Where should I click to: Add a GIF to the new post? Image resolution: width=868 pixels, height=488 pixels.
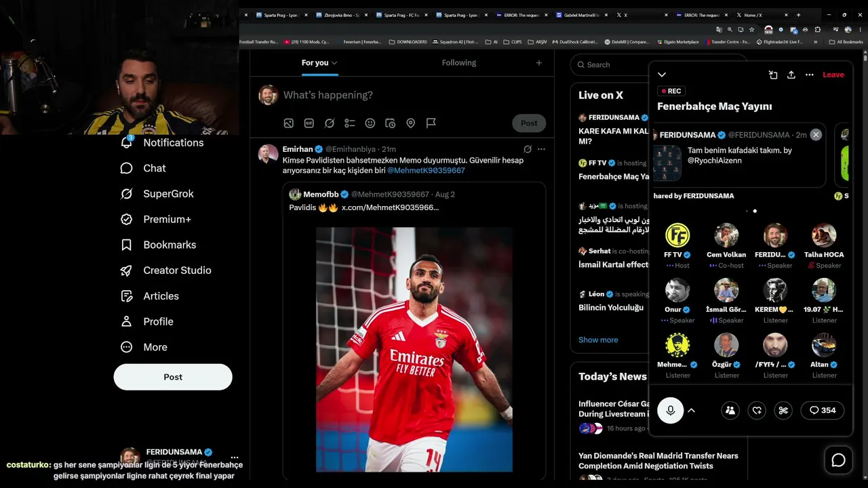pos(309,123)
